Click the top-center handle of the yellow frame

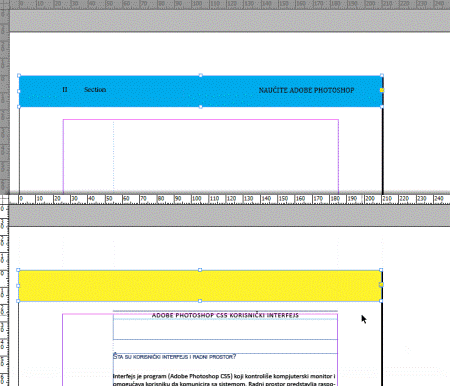200,270
